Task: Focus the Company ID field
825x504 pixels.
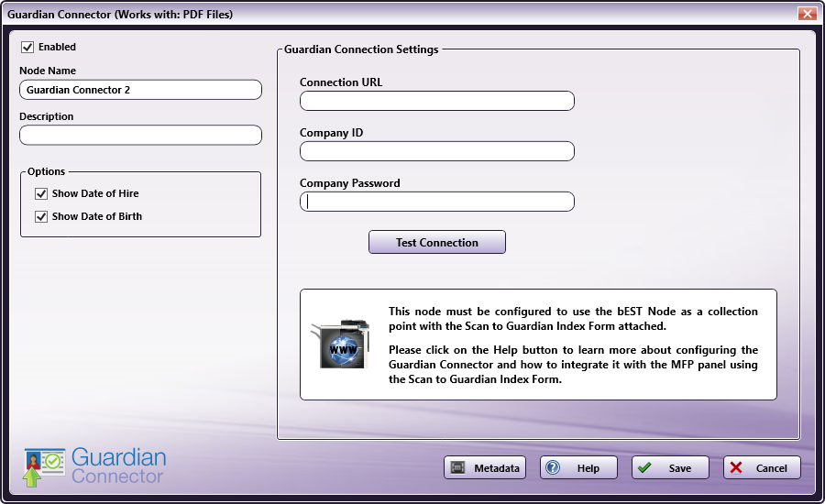Action: pyautogui.click(x=436, y=151)
